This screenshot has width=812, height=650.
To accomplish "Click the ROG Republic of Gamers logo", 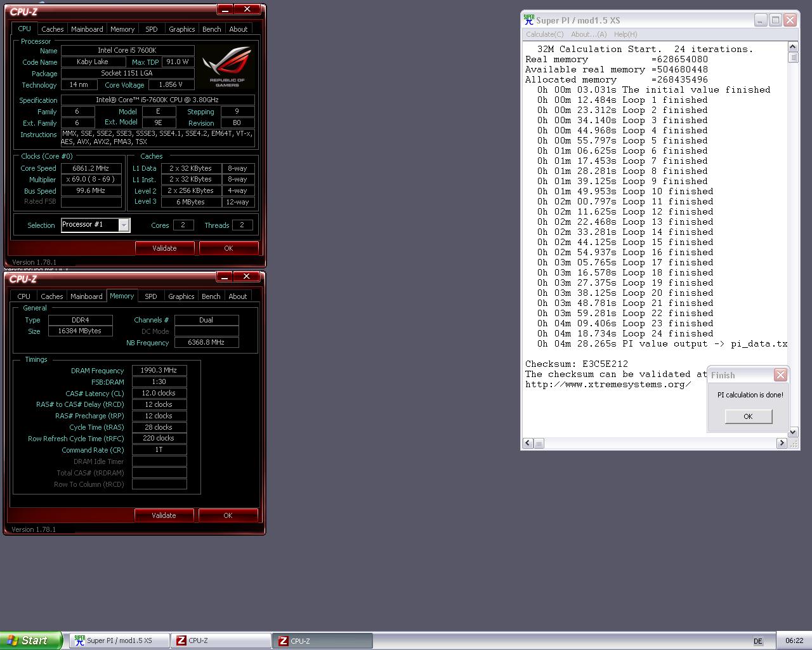I will (x=227, y=67).
